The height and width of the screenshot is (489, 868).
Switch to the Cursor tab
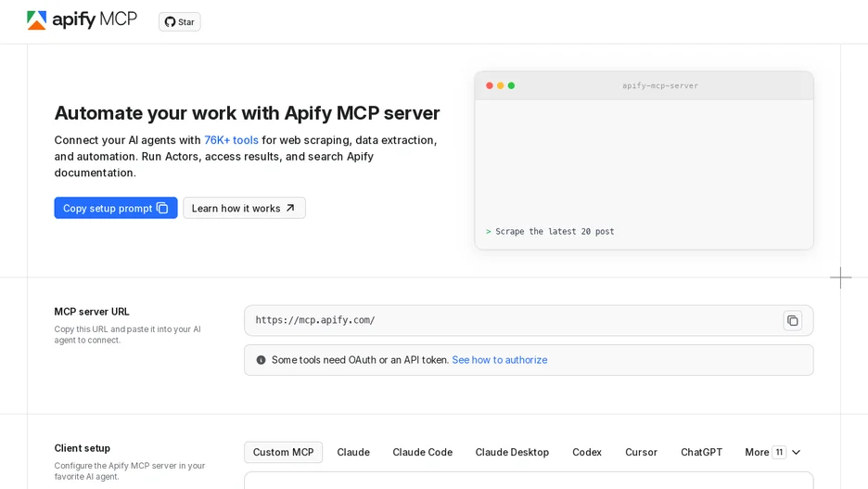click(x=641, y=453)
